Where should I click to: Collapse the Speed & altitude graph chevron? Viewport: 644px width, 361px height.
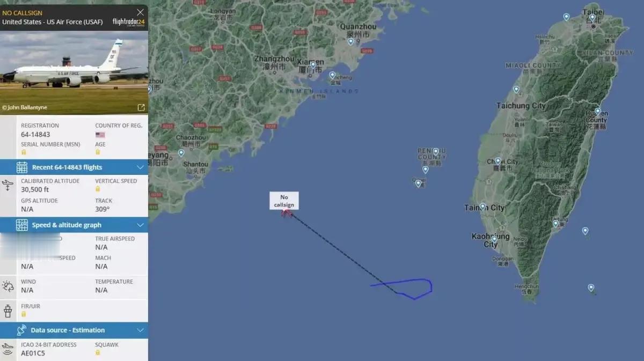point(140,225)
